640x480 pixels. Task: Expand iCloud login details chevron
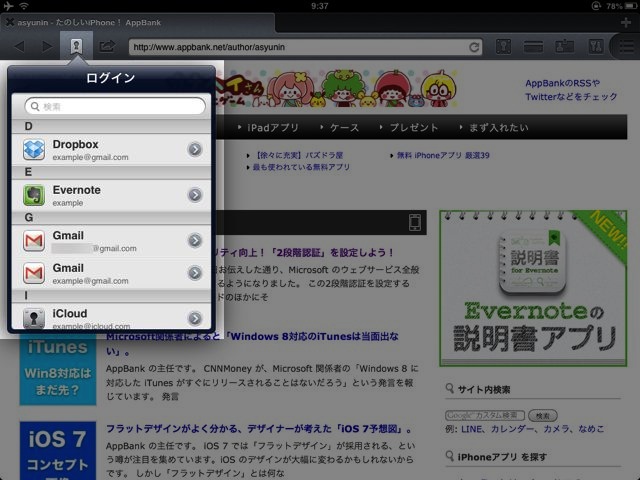(x=195, y=318)
